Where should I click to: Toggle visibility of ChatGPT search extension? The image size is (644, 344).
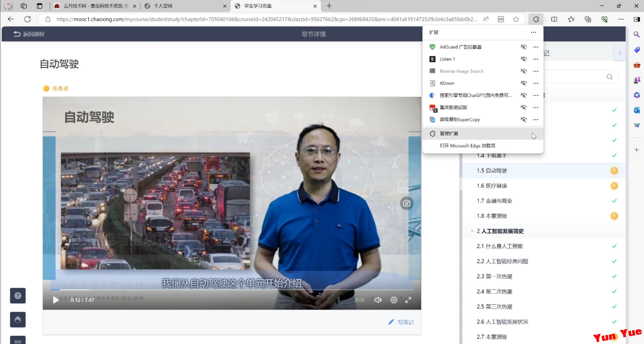click(523, 95)
